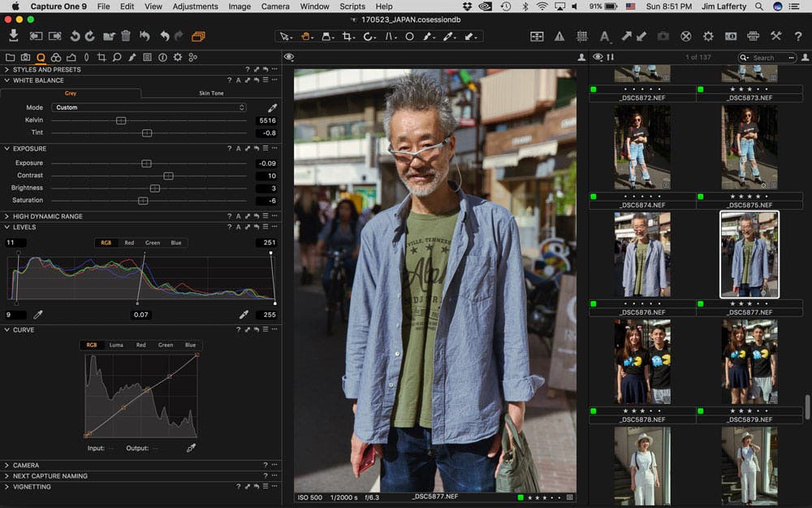Toggle the exposure warning triangle
This screenshot has width=812, height=508.
pos(559,37)
